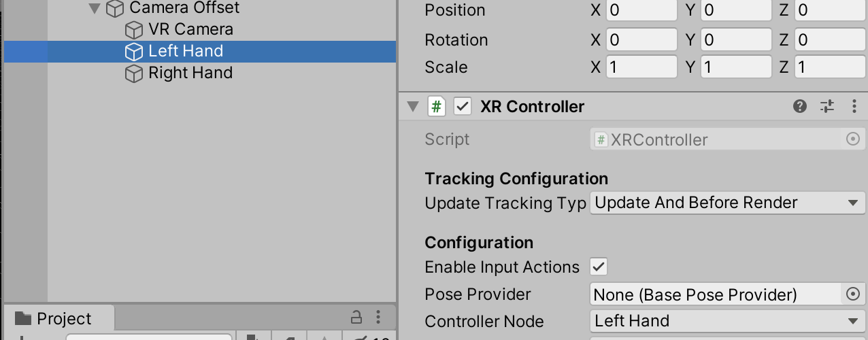
Task: Click the XR Controller script hash icon
Action: tap(436, 107)
